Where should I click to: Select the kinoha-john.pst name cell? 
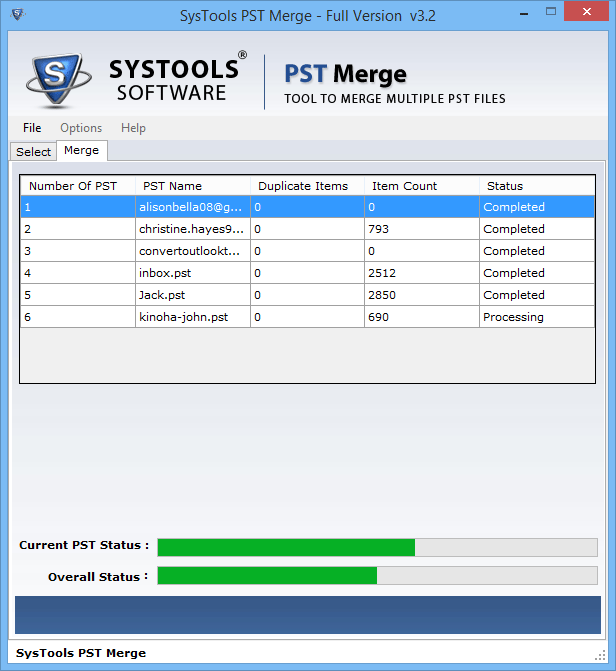pyautogui.click(x=193, y=317)
